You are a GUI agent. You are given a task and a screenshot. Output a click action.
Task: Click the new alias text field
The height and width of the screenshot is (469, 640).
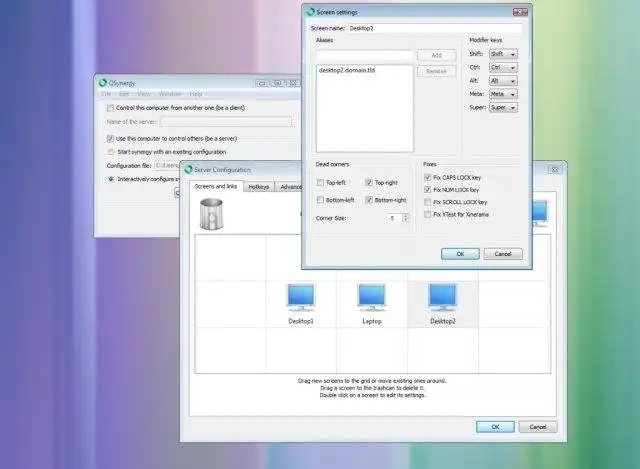365,56
